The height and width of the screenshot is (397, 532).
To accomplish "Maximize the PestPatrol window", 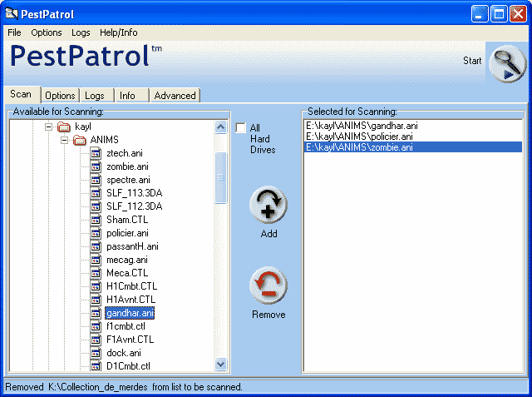I will point(499,14).
